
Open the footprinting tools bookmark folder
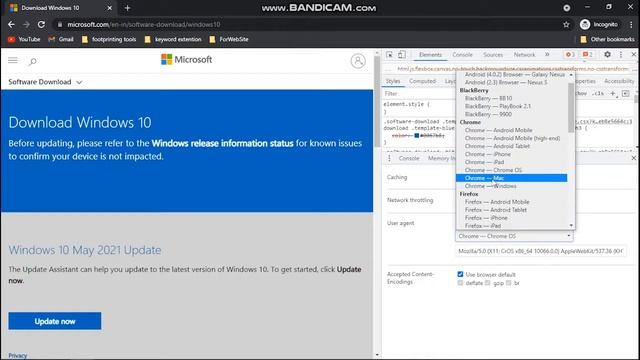109,39
